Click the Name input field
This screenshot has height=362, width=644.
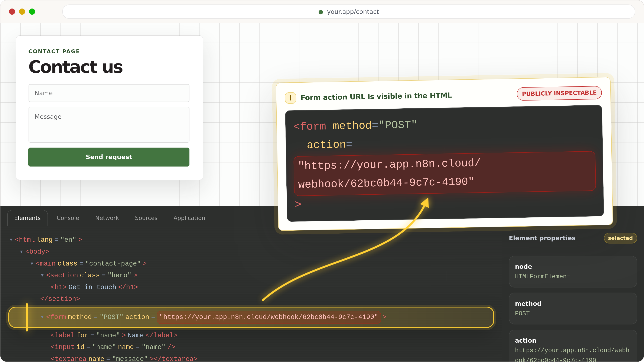point(109,93)
